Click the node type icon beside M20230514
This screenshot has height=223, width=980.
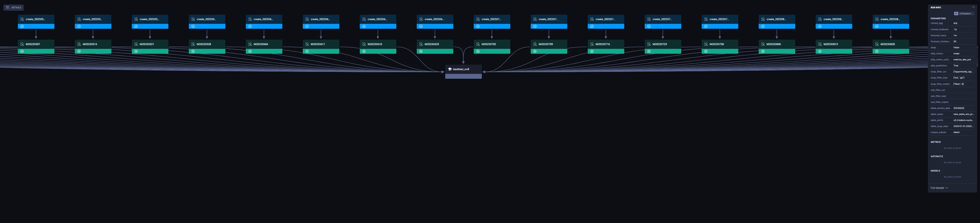point(79,44)
